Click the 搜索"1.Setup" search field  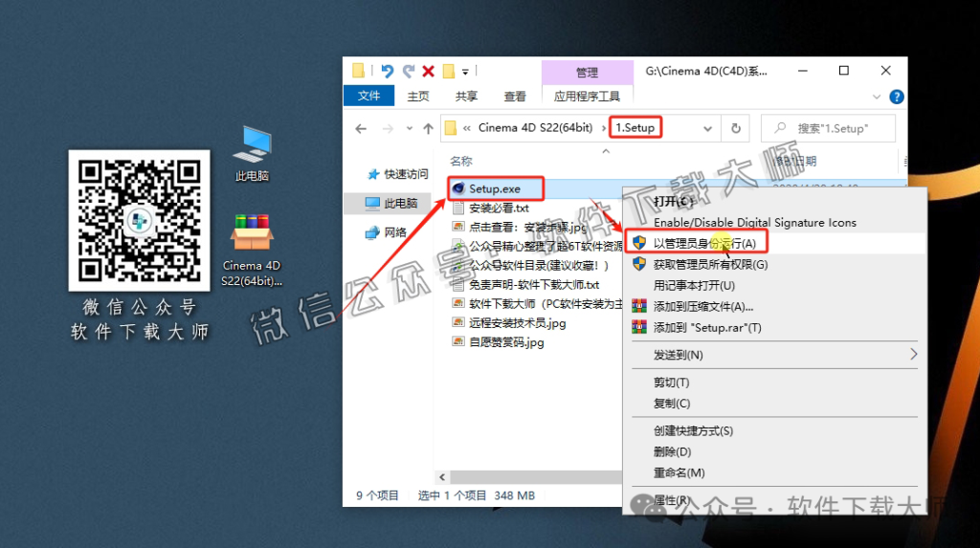click(x=828, y=129)
